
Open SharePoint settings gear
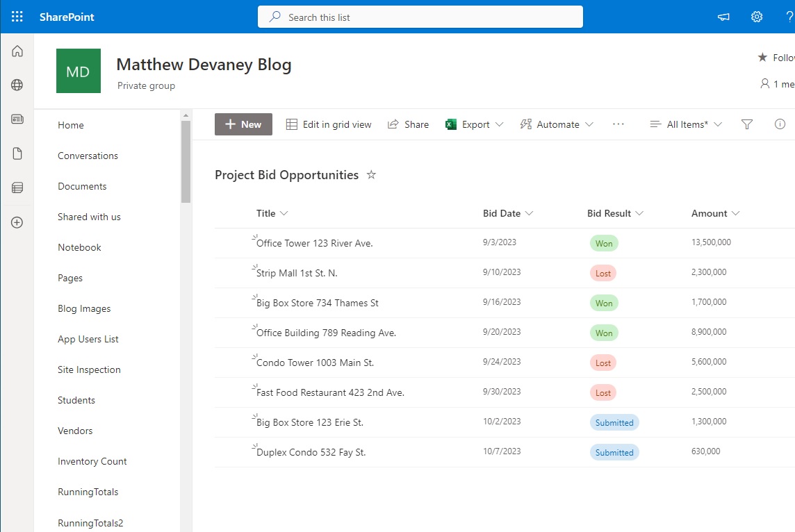757,17
